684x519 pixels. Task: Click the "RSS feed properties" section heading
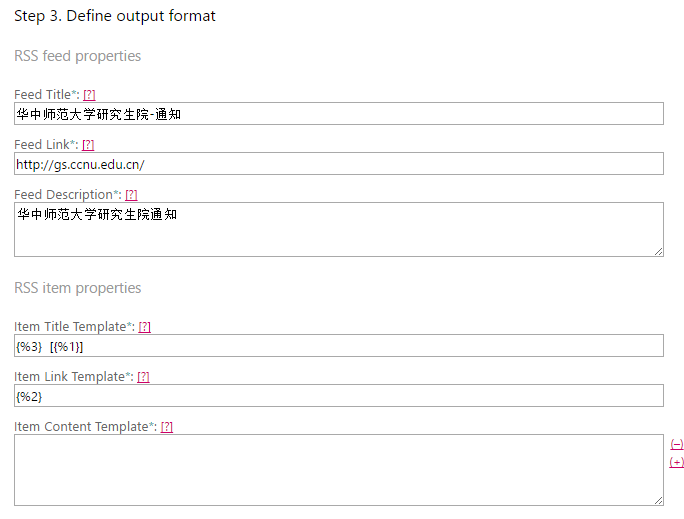pos(77,56)
